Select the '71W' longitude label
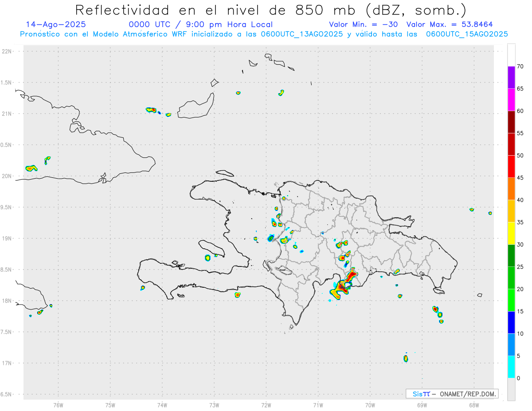 [x=318, y=405]
